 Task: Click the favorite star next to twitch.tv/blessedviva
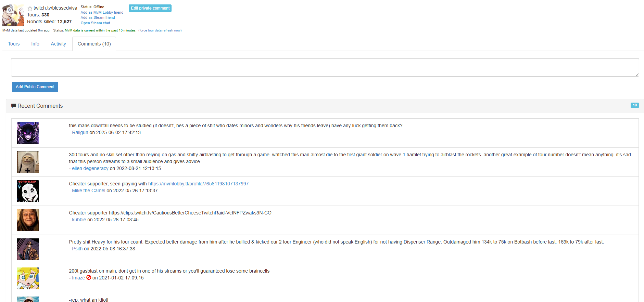[x=30, y=8]
